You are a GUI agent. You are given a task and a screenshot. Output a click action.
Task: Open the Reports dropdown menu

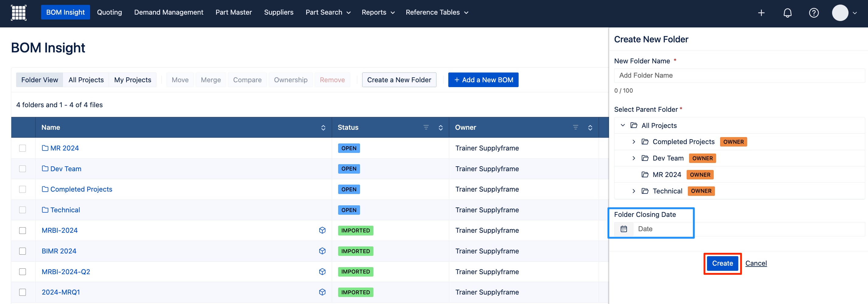point(378,12)
